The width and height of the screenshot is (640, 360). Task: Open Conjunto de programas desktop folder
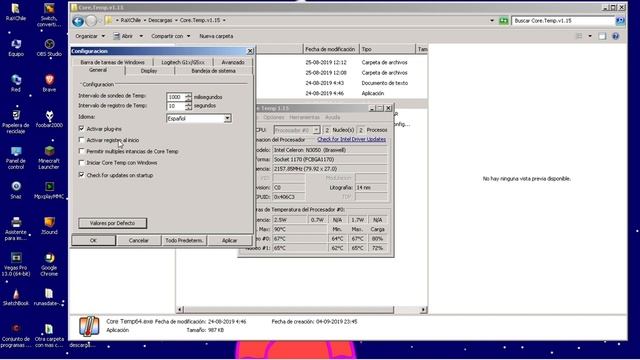pos(16,336)
